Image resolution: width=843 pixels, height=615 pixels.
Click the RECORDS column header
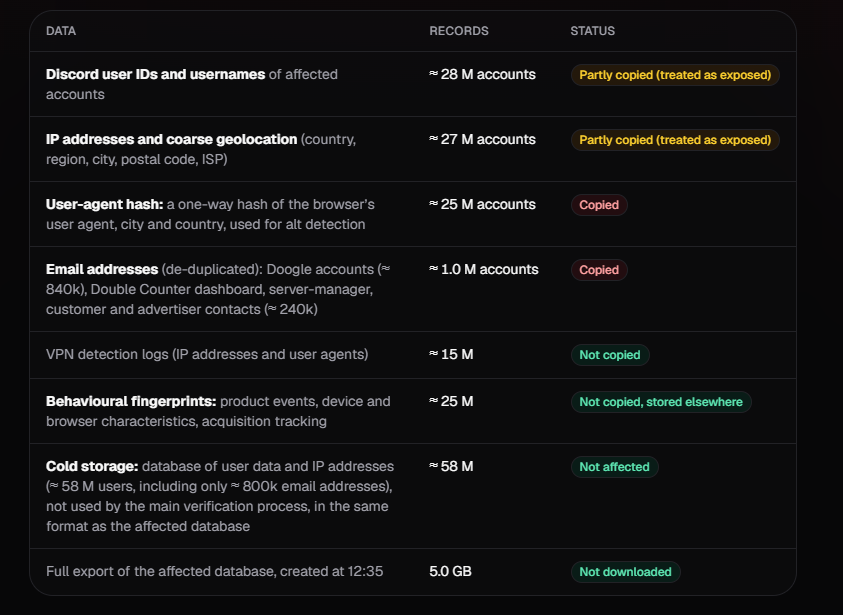click(x=459, y=31)
